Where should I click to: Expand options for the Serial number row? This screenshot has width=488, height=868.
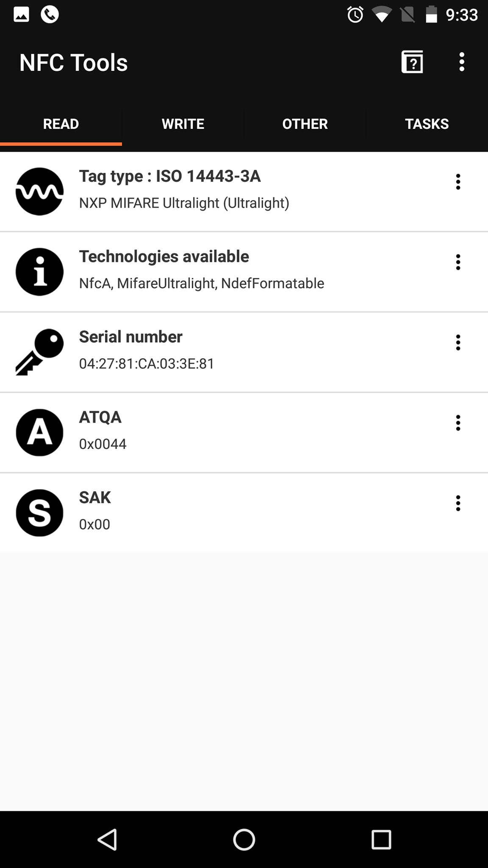[458, 342]
